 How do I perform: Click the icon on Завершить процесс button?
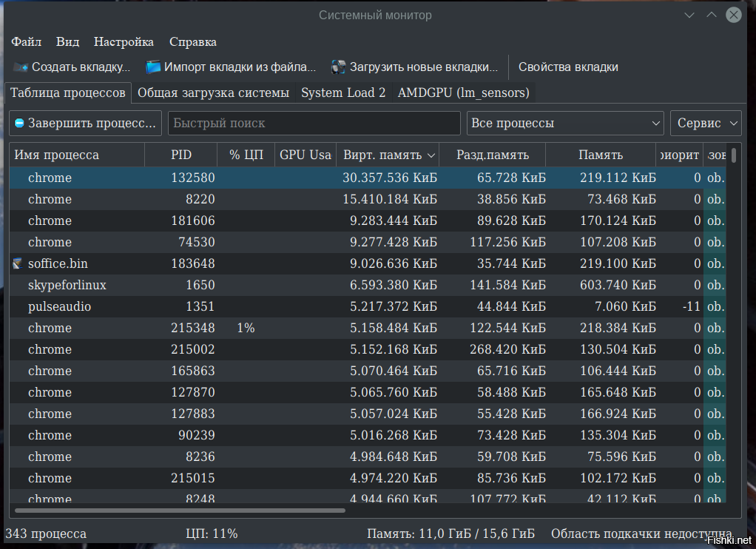tap(20, 124)
